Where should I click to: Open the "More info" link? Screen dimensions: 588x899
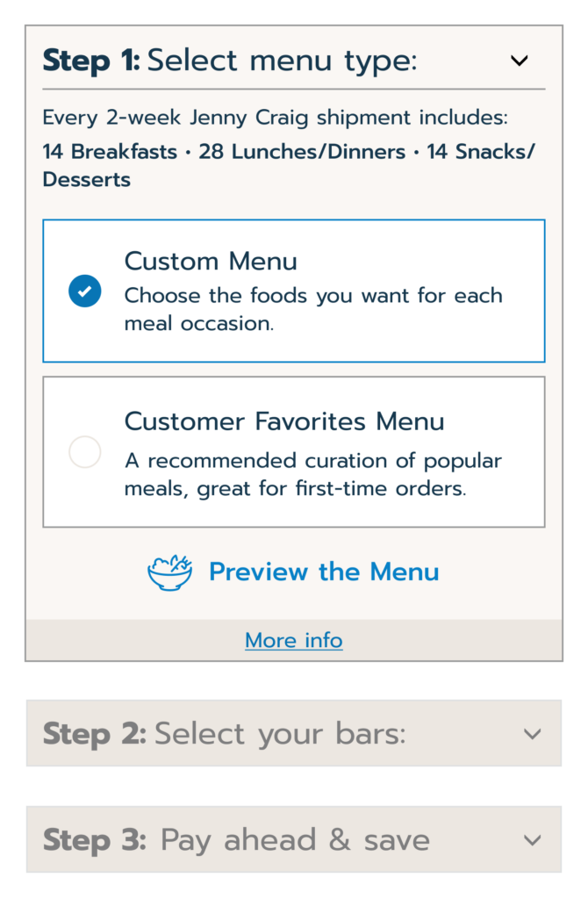pos(294,641)
